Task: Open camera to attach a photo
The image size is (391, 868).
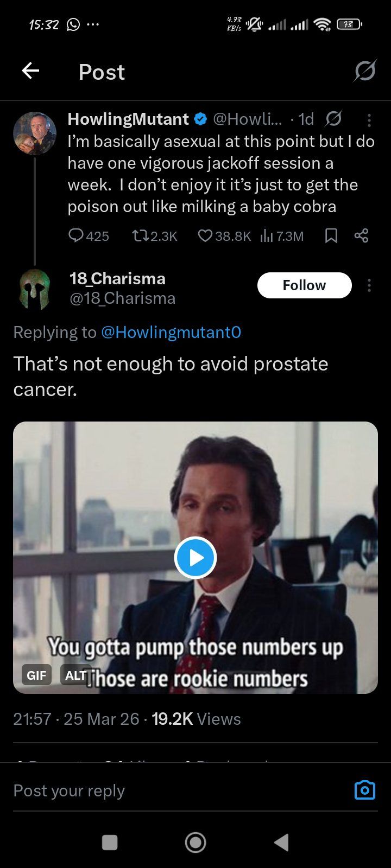Action: [x=364, y=790]
